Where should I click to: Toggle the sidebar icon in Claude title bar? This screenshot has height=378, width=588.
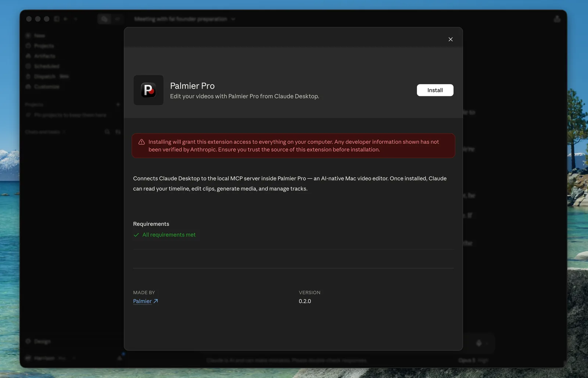click(x=57, y=19)
